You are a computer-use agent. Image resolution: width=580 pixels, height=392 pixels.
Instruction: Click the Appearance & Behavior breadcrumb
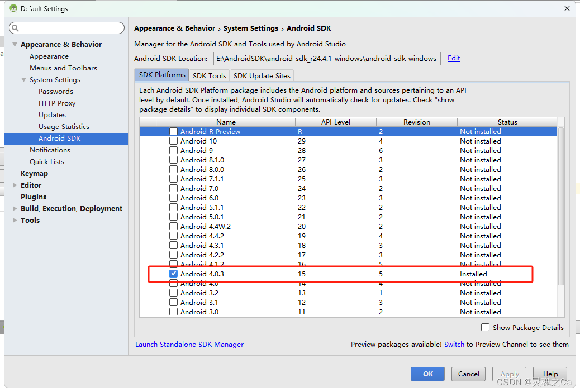click(174, 28)
